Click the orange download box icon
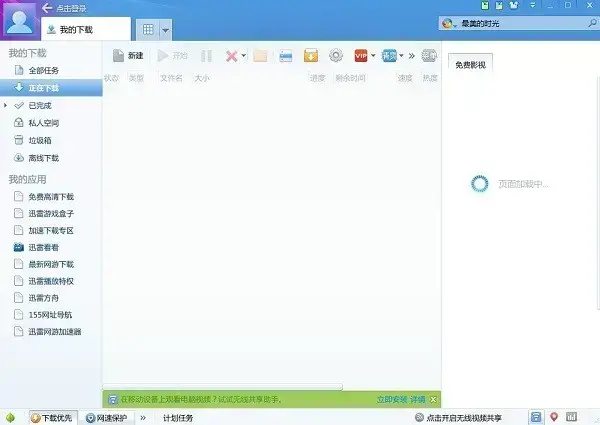Viewport: 600px width, 425px height. (311, 55)
